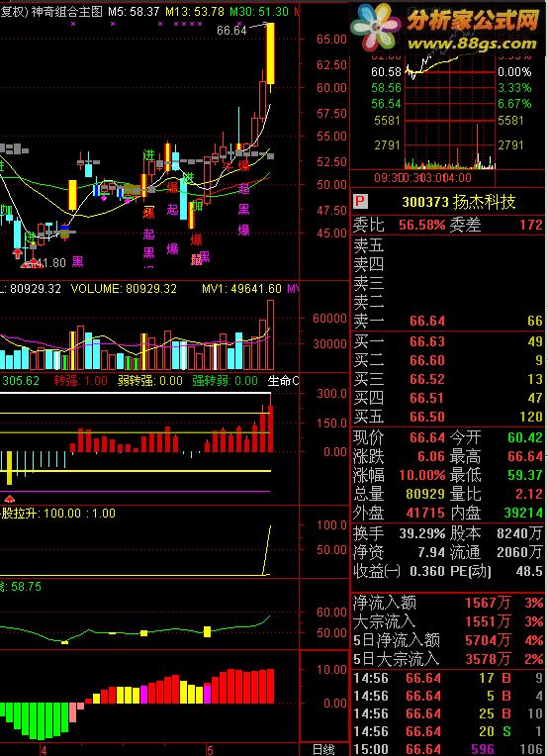Click the month 5 marker on the time axis
Screen dimensions: 548x756
tap(210, 750)
